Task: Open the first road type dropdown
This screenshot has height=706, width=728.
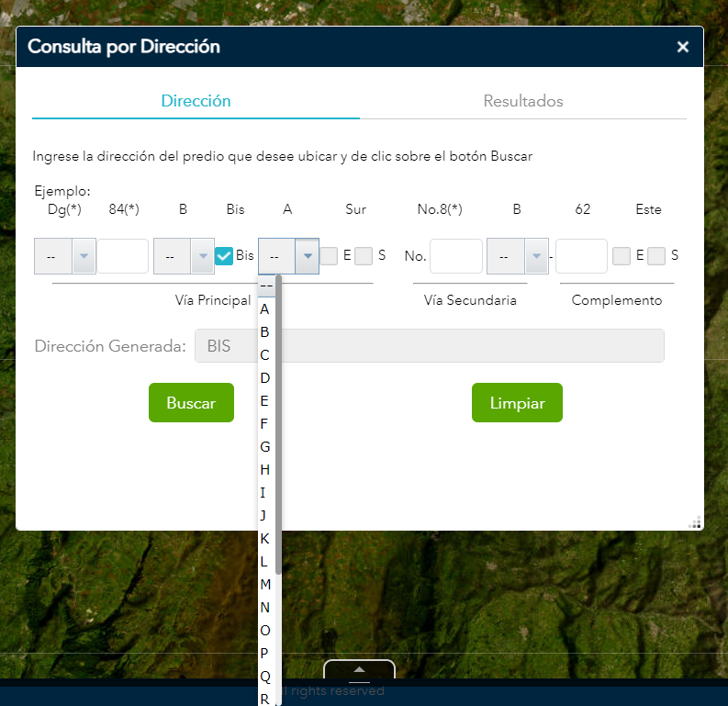Action: pyautogui.click(x=64, y=256)
